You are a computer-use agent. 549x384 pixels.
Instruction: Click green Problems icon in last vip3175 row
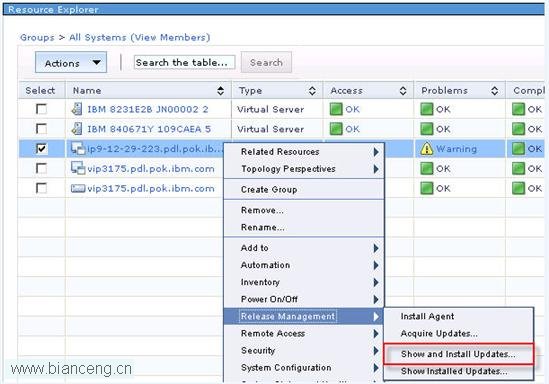(426, 188)
